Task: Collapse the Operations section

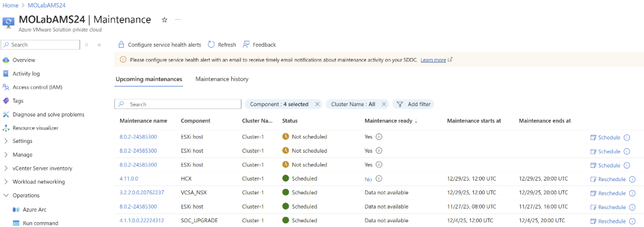Action: (x=6, y=196)
